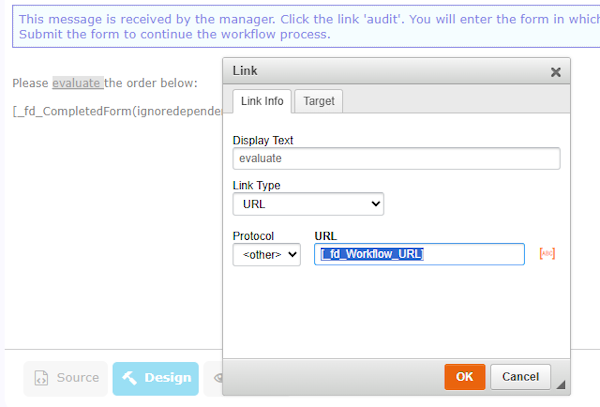
Task: Focus the URL field containing [_fd_Workflow_URL]
Action: 419,254
